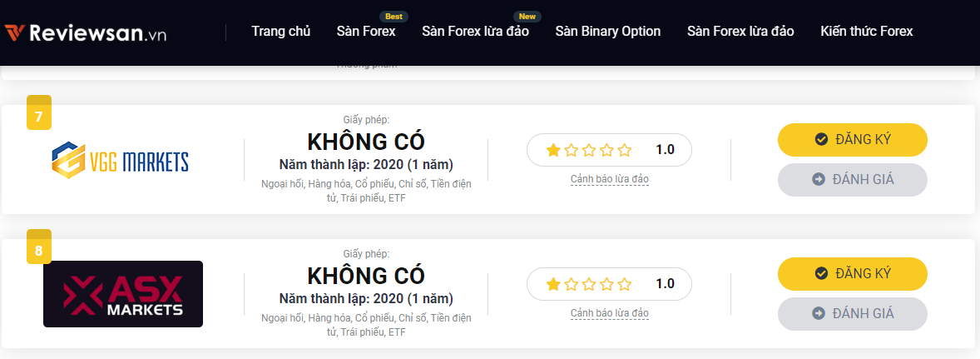Open Cảnh báo lừa đảo link under VGG rating

(609, 180)
